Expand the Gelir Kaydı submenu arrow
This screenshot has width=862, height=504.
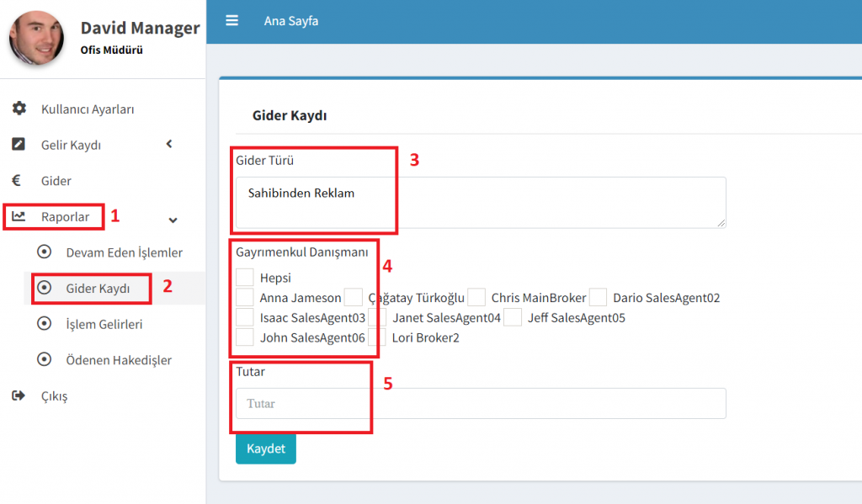(169, 144)
